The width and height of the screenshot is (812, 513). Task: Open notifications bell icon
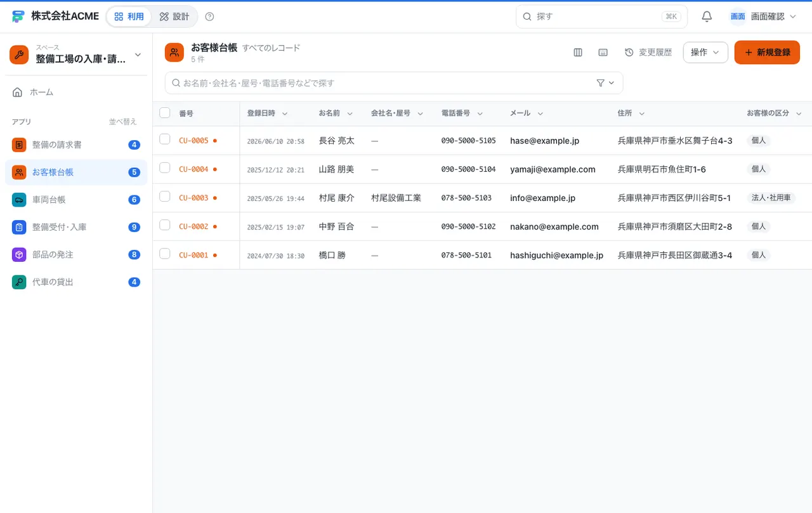point(707,16)
